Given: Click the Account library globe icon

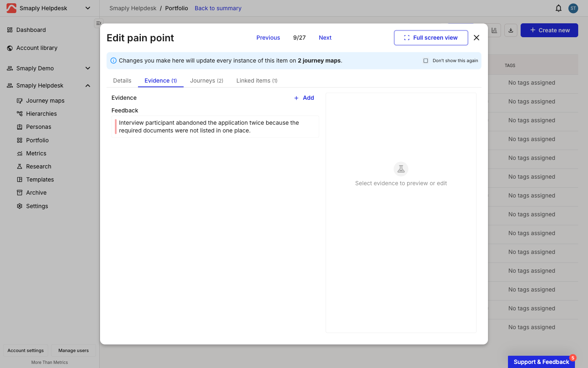Looking at the screenshot, I should pos(10,48).
